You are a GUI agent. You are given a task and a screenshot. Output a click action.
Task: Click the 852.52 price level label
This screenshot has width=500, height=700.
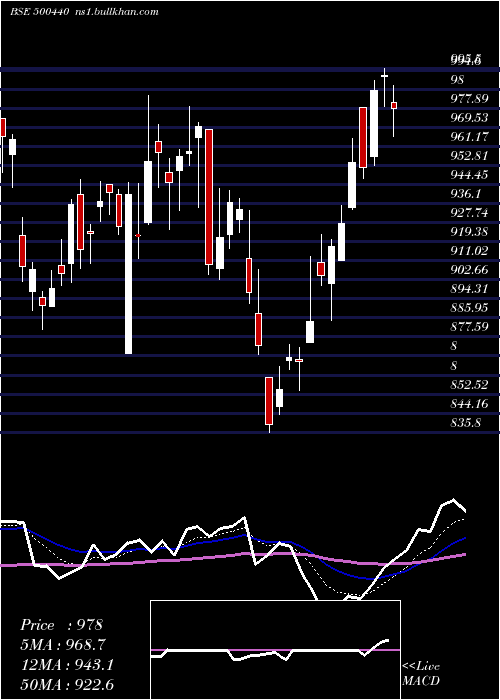[x=469, y=385]
